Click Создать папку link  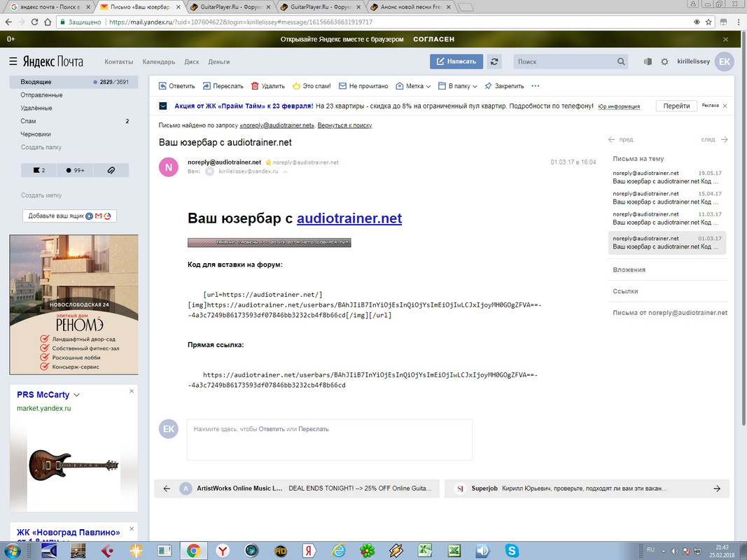41,147
